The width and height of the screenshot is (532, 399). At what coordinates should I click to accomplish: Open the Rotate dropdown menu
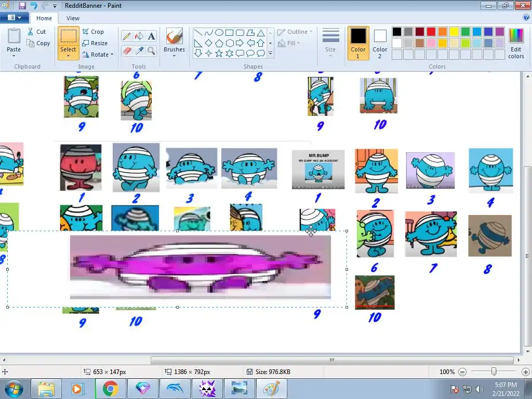click(x=98, y=55)
